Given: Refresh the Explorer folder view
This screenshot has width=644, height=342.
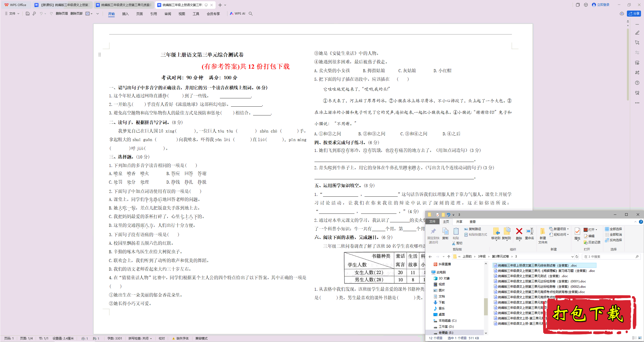Looking at the screenshot, I should click(577, 257).
